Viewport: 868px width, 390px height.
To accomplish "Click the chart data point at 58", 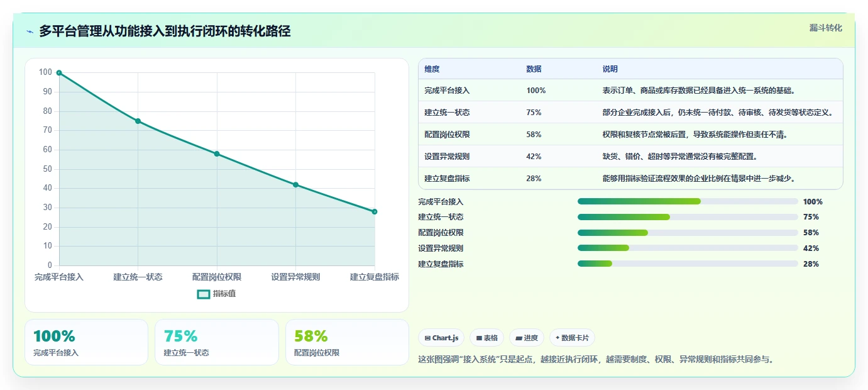I will click(217, 153).
